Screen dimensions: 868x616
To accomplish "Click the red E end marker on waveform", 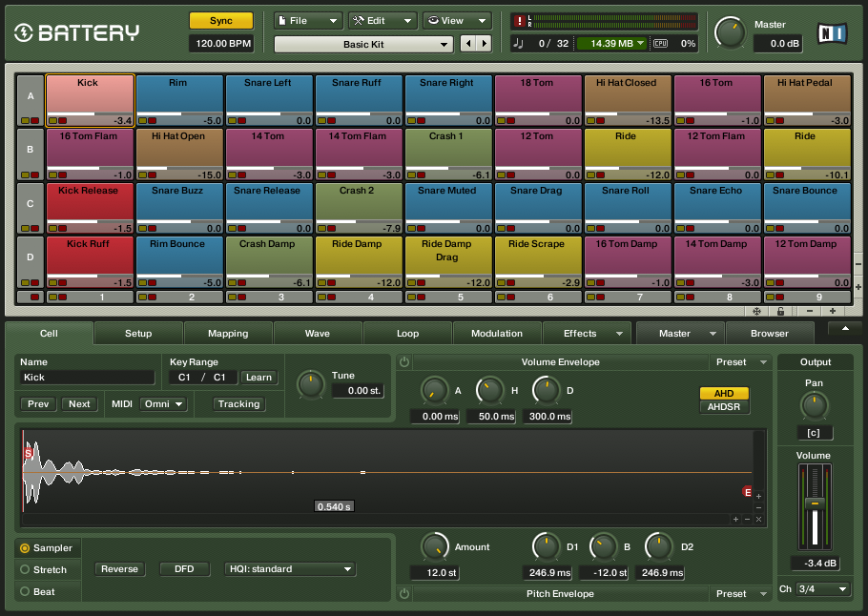I will pos(747,492).
